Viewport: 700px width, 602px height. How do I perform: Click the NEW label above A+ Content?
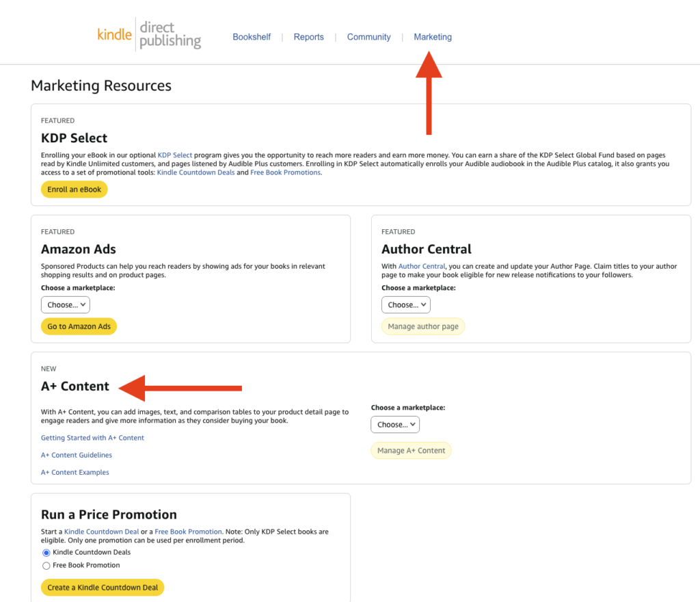point(49,369)
